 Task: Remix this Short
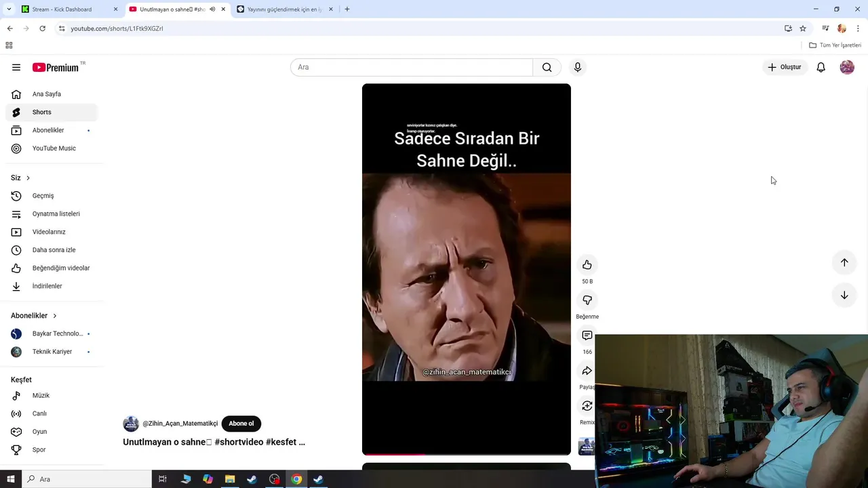(587, 406)
